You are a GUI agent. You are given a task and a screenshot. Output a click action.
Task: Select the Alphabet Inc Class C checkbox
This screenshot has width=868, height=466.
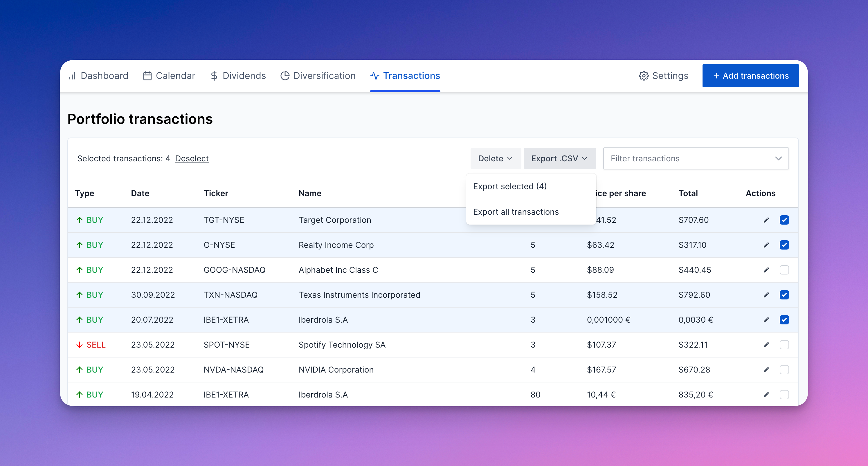pos(784,270)
